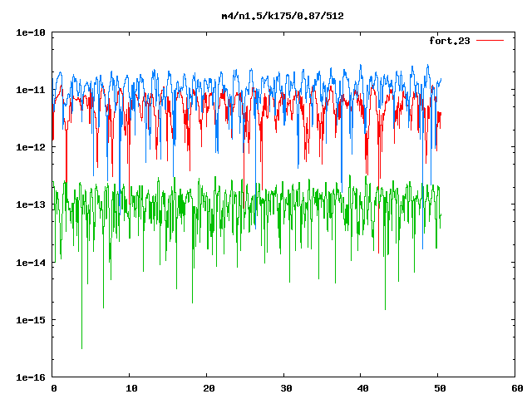The height and width of the screenshot is (399, 532).
Task: Click the x-axis label 20
Action: pos(209,388)
